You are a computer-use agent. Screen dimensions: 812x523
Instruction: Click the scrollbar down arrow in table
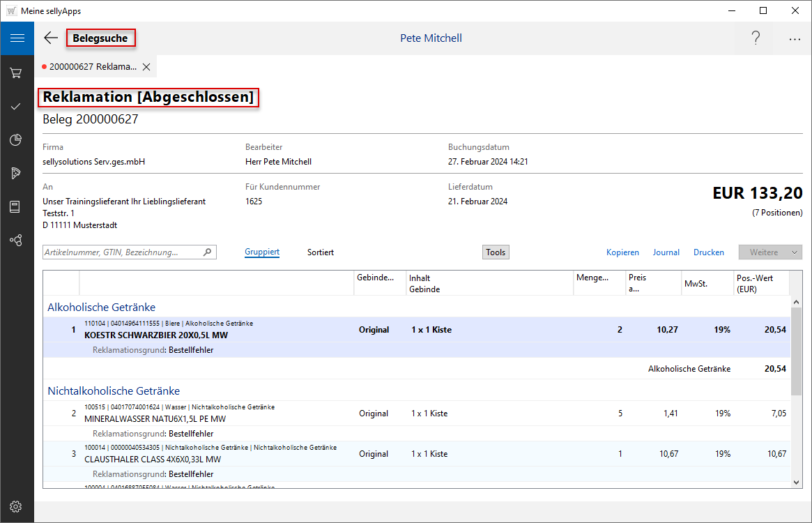coord(796,481)
